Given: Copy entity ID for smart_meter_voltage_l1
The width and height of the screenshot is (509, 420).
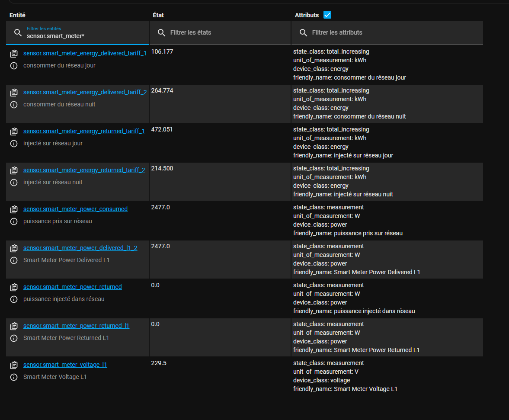Looking at the screenshot, I should (14, 365).
